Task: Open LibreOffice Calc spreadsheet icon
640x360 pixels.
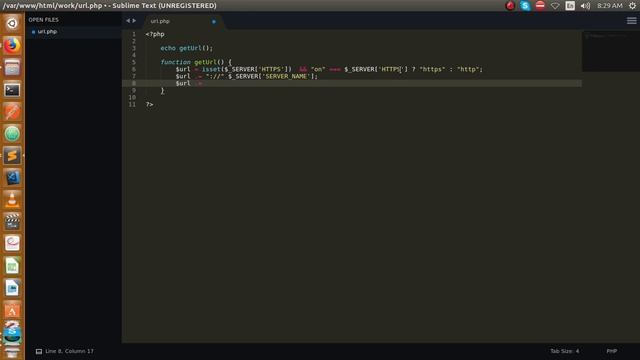Action: 12,266
